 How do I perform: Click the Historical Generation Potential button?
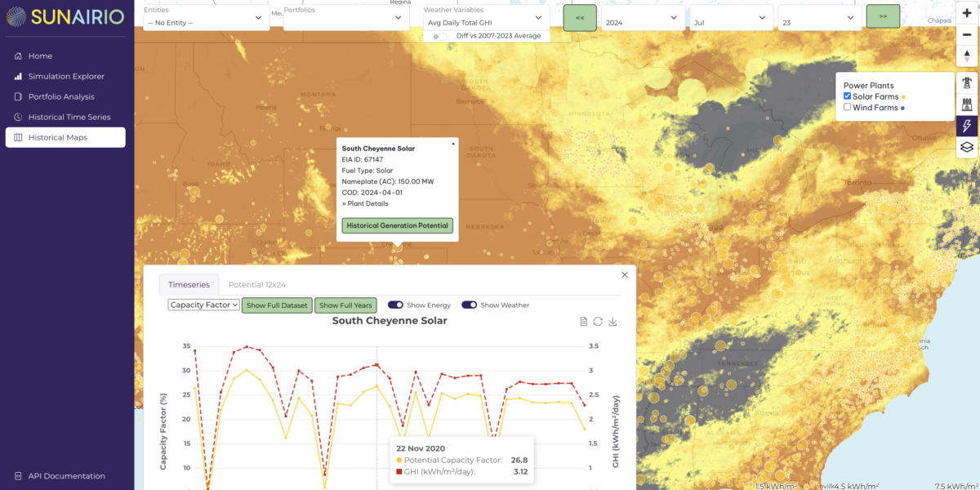[397, 225]
